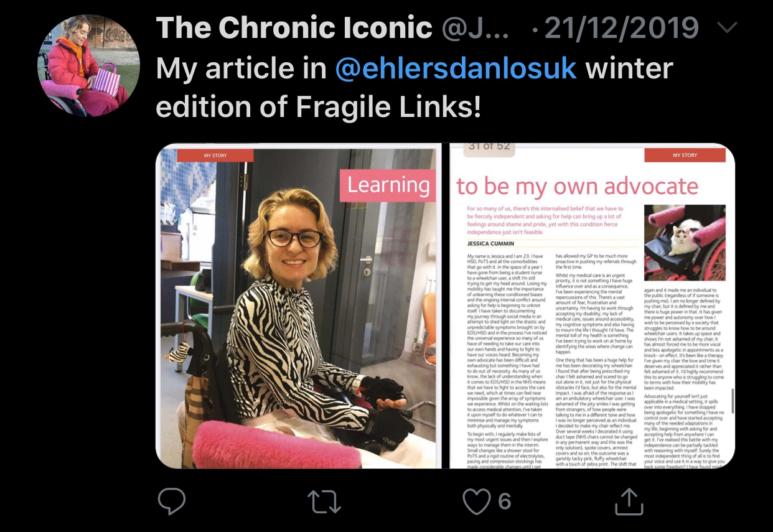Click the '31 of 52' page indicator

(x=490, y=147)
